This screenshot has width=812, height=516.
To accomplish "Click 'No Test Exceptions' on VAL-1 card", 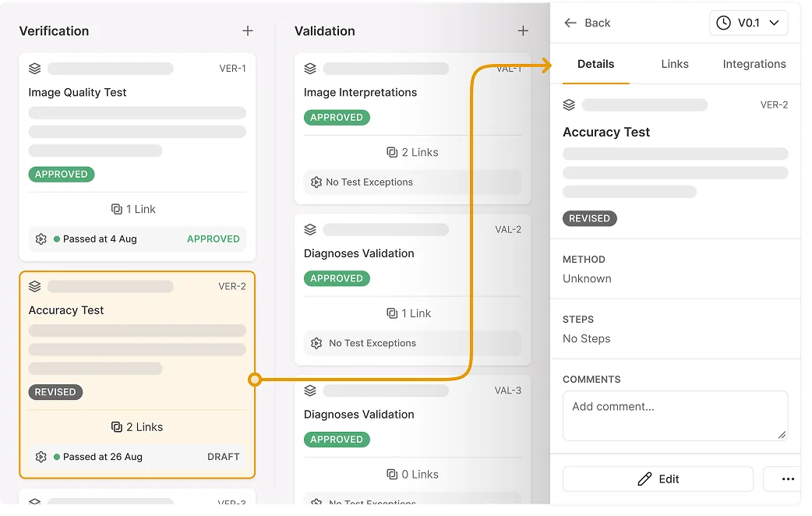I will [369, 182].
